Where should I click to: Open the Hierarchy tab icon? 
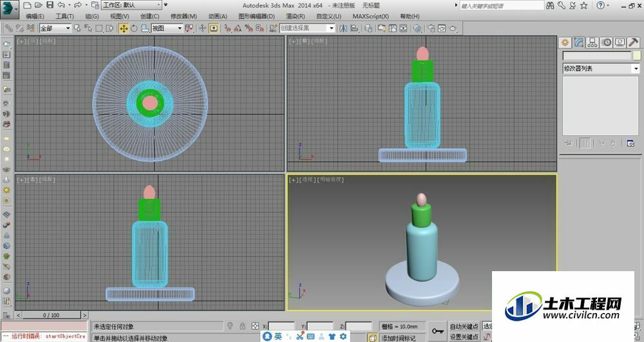[592, 43]
